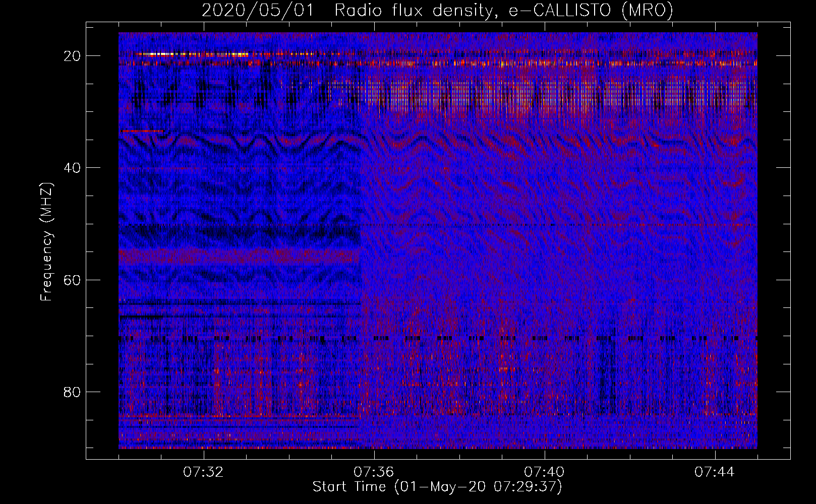Click the '40' frequency tick label
816x504 pixels.
tap(72, 168)
